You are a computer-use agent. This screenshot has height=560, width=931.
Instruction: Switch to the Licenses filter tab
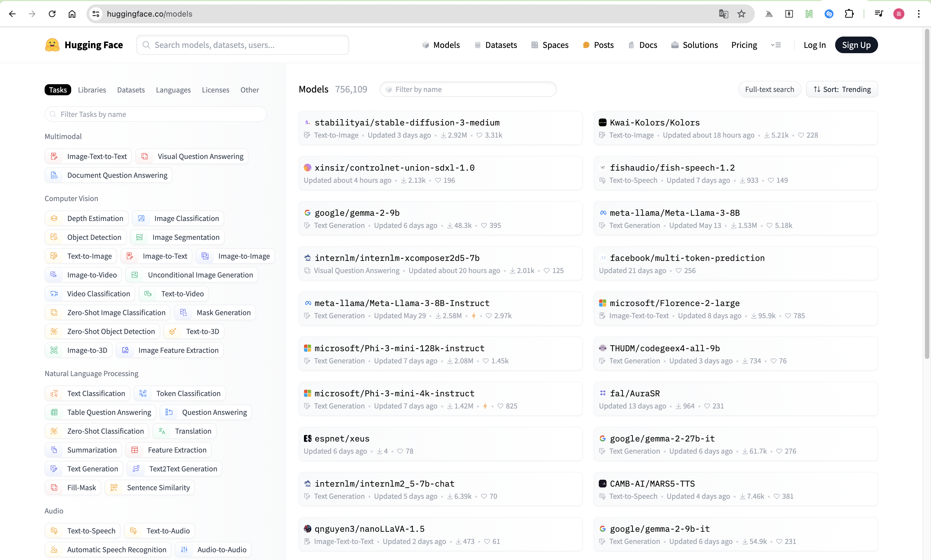pyautogui.click(x=215, y=90)
